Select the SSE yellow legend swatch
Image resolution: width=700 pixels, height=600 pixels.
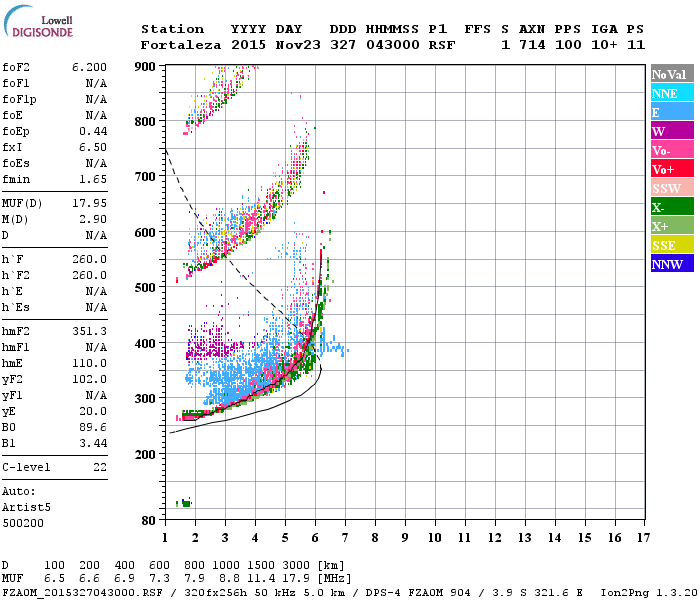click(672, 245)
